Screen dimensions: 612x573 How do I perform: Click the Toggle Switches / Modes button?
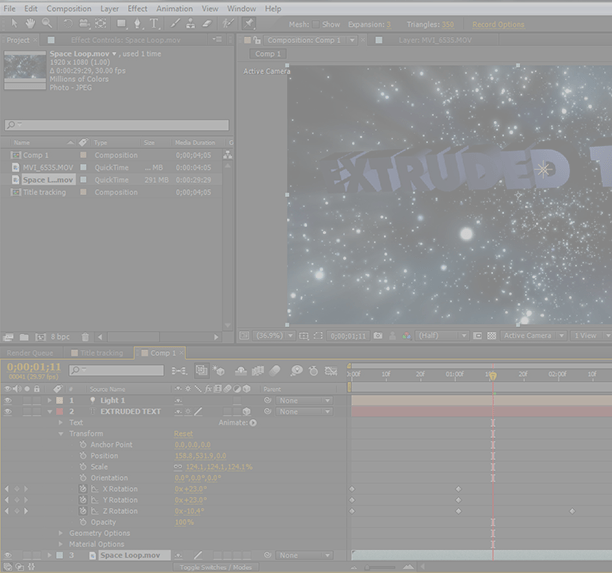coord(216,567)
